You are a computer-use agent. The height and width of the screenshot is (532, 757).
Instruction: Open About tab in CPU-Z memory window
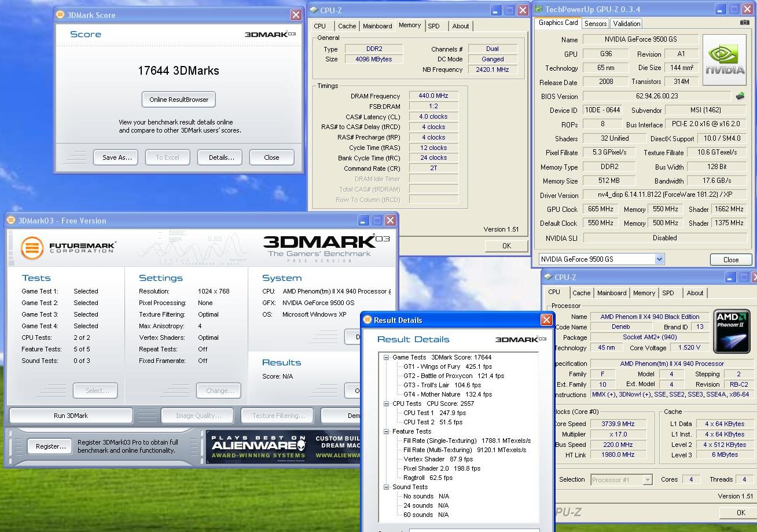(x=461, y=26)
